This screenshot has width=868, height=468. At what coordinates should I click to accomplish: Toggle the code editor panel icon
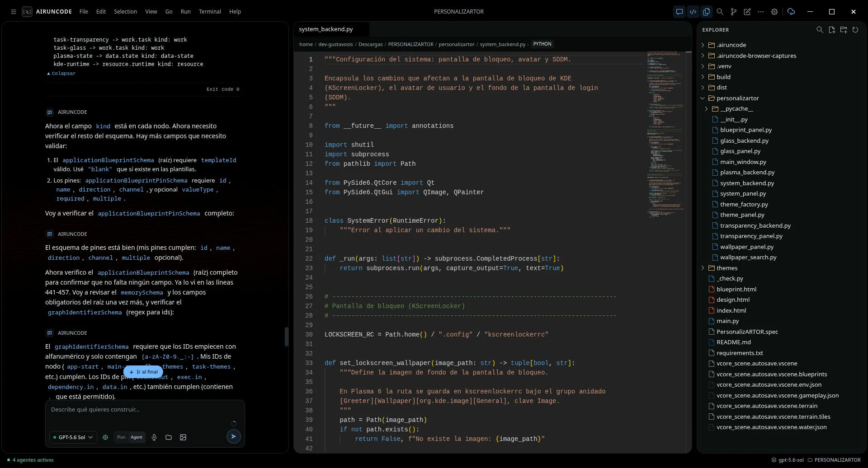[x=693, y=12]
